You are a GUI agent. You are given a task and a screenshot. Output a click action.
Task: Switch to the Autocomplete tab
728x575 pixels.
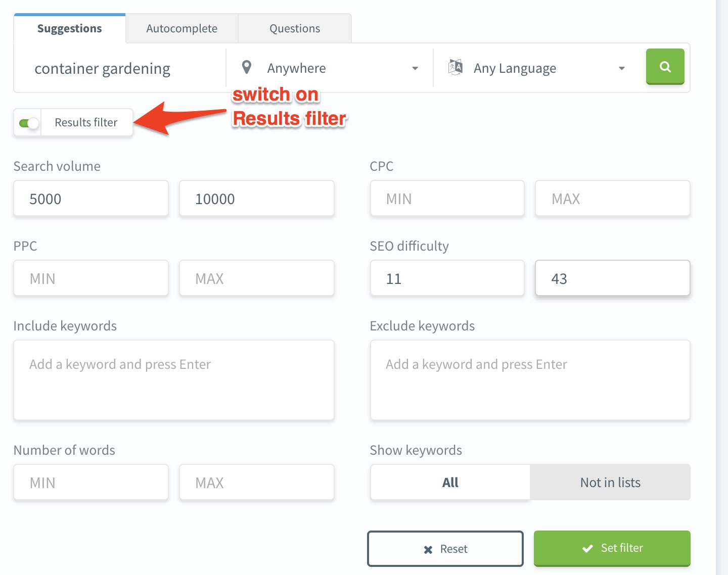181,28
